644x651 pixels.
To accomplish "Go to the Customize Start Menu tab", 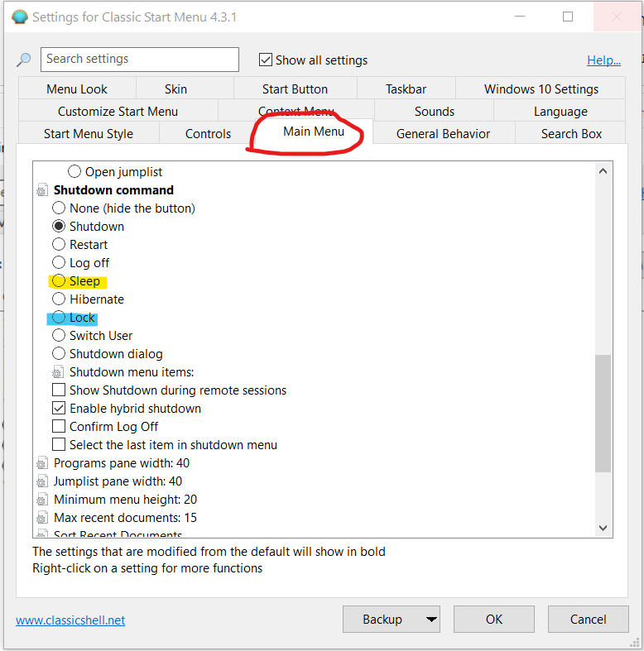I will (x=118, y=112).
